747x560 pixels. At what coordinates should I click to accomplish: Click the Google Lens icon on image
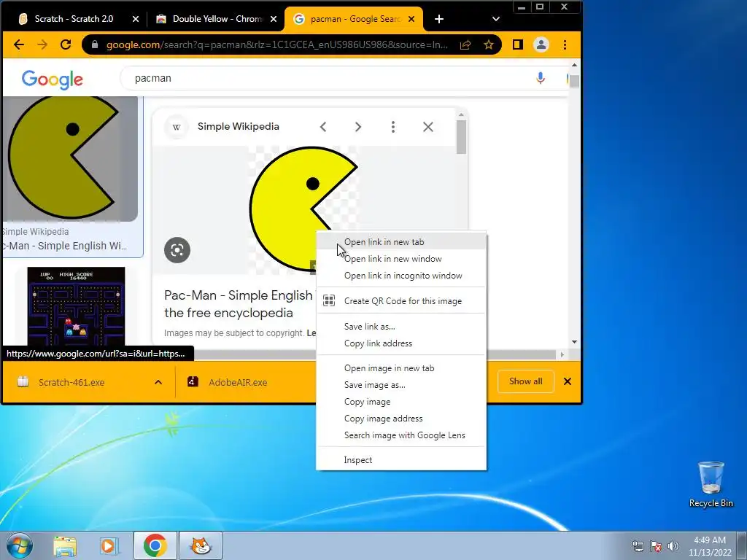pyautogui.click(x=177, y=250)
